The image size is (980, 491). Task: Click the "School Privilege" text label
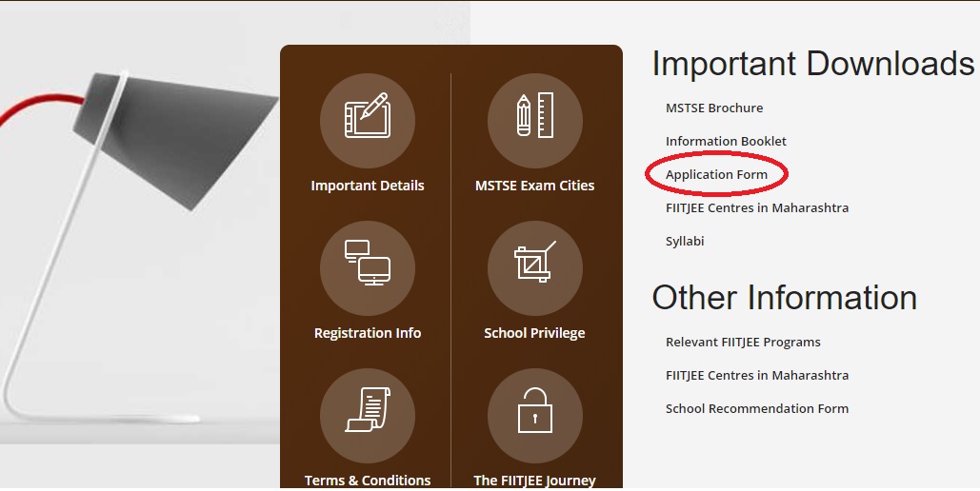(534, 333)
